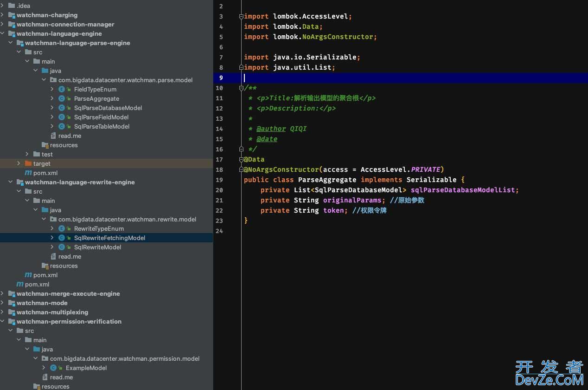Select ExampleModel in the project tree

[86, 368]
